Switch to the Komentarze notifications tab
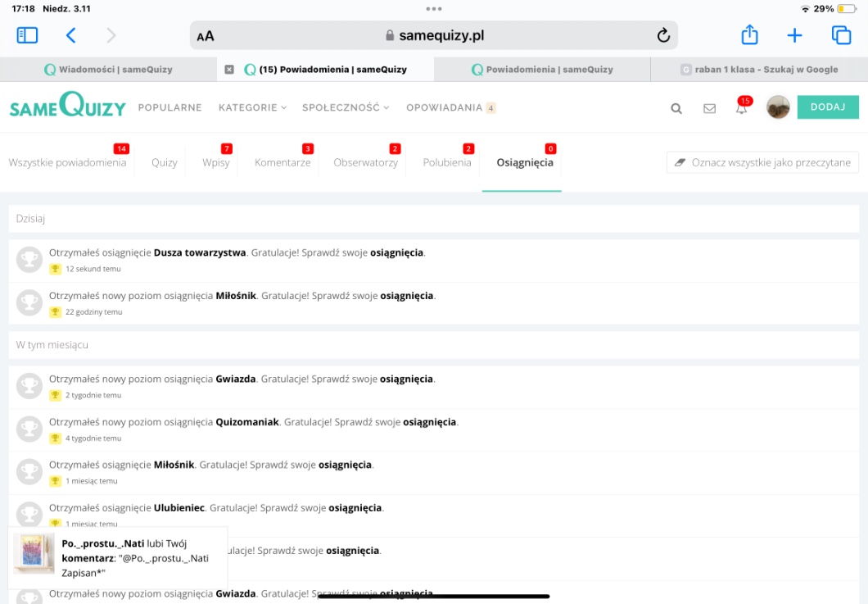 coord(283,162)
